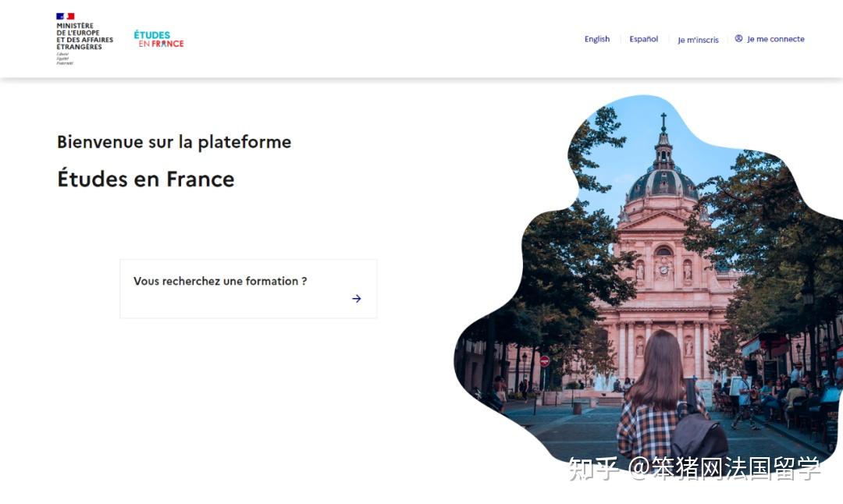Screen dimensions: 843x504
Task: Click the divider between Español and Je m'inscris
Action: 668,38
